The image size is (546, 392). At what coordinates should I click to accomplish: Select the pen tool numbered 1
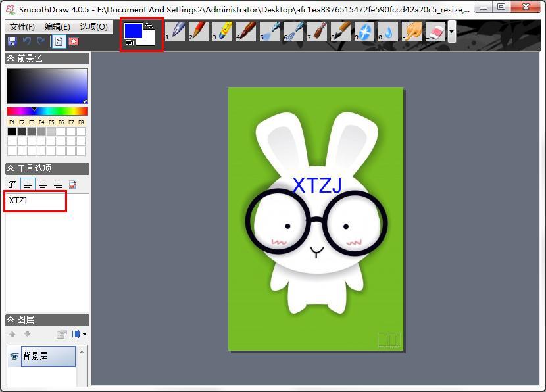175,32
